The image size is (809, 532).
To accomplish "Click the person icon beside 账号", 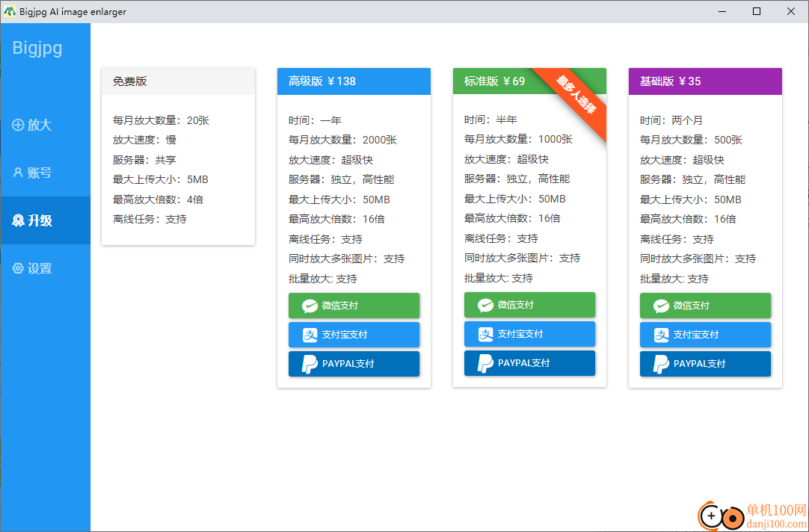I will coord(18,173).
